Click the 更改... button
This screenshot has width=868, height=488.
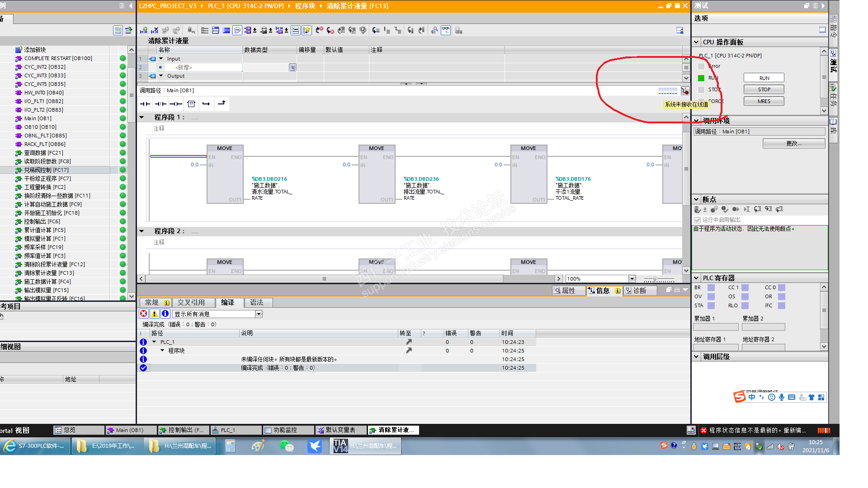click(x=793, y=144)
